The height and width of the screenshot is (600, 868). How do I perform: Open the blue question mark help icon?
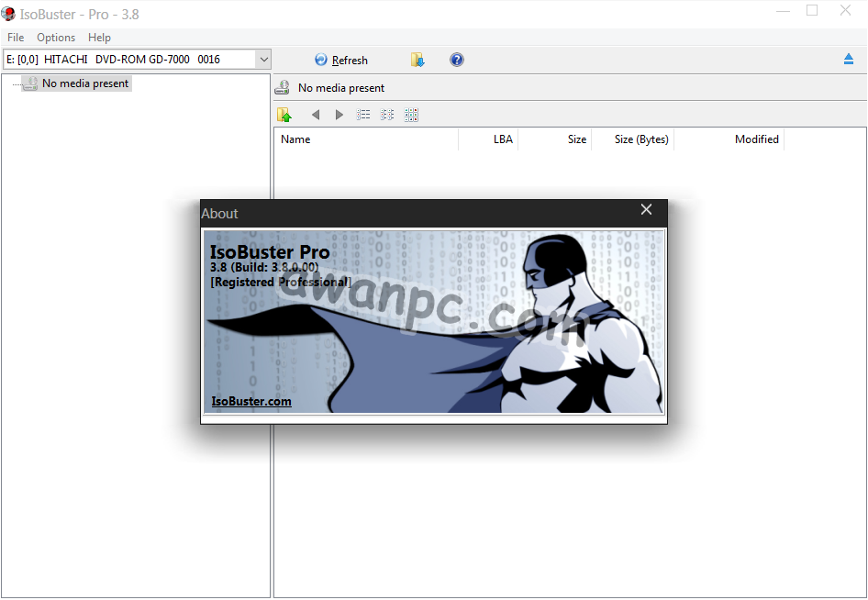457,60
